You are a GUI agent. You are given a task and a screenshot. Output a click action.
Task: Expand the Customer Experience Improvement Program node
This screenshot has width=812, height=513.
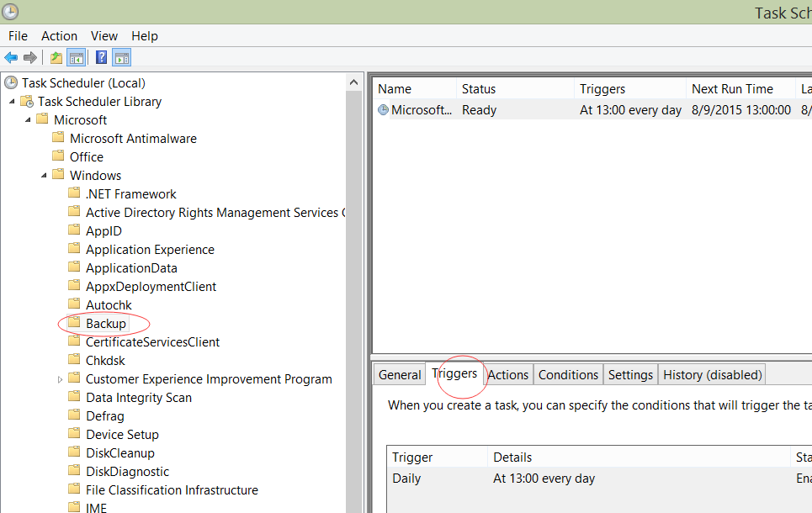point(59,378)
